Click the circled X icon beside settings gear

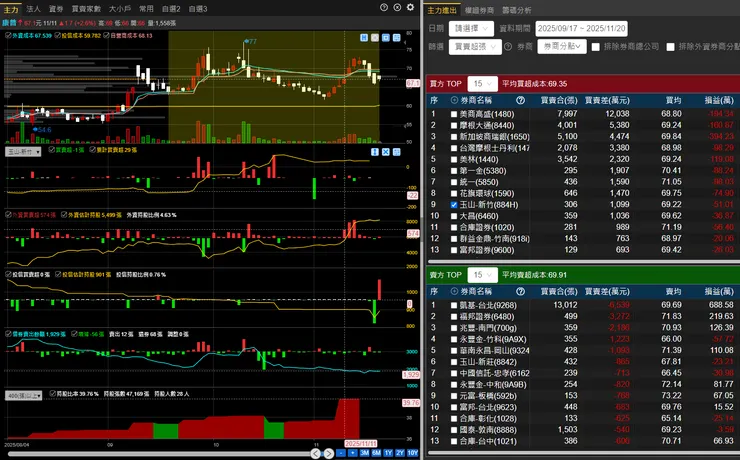397,8
